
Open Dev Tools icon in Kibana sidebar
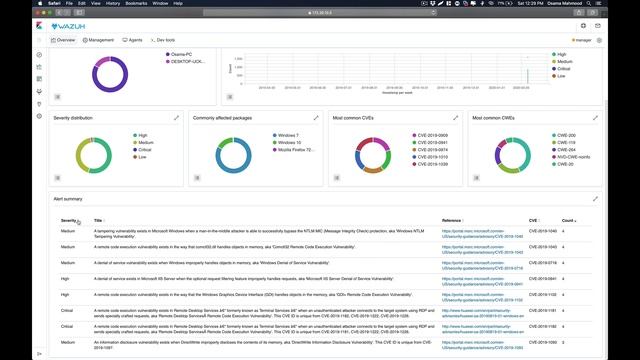[x=39, y=104]
